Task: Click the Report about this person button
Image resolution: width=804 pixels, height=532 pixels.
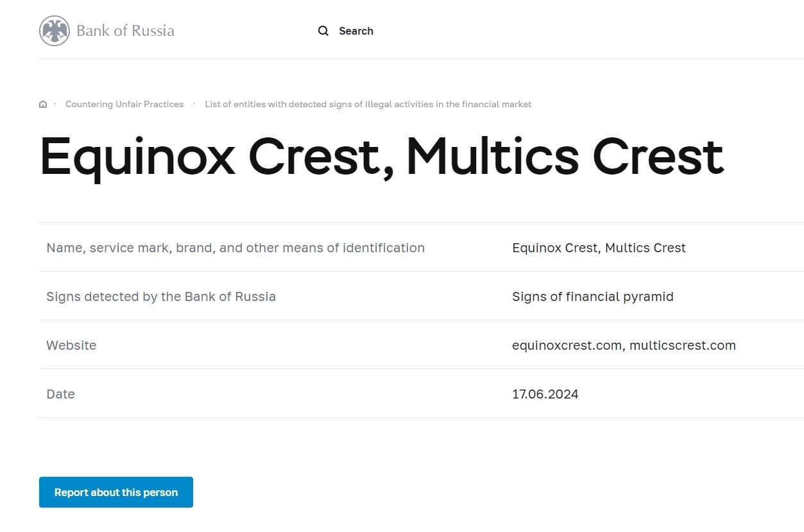Action: 116,492
